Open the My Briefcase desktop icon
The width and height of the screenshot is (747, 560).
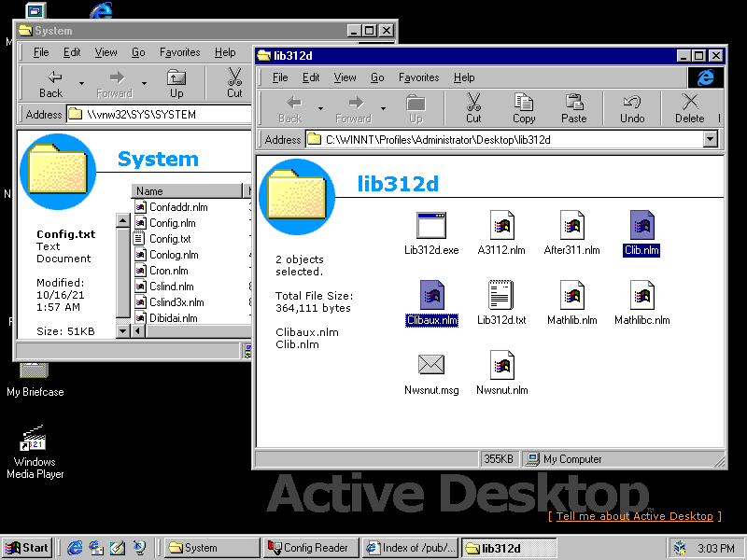pyautogui.click(x=35, y=380)
